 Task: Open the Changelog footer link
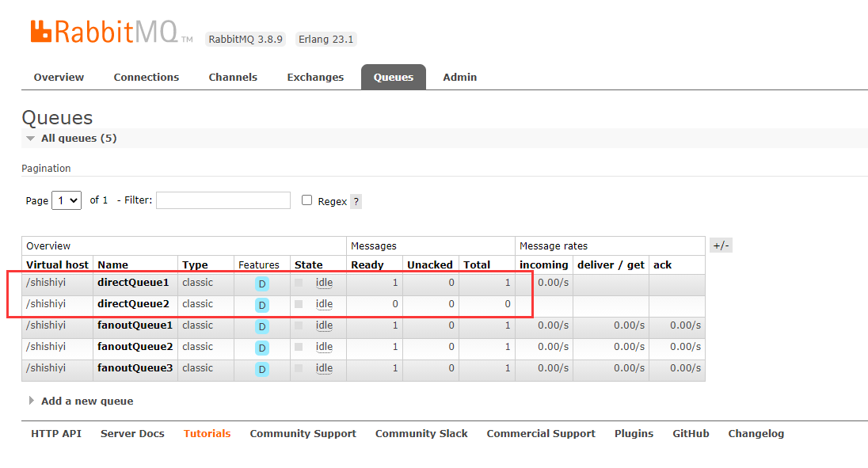pos(756,434)
